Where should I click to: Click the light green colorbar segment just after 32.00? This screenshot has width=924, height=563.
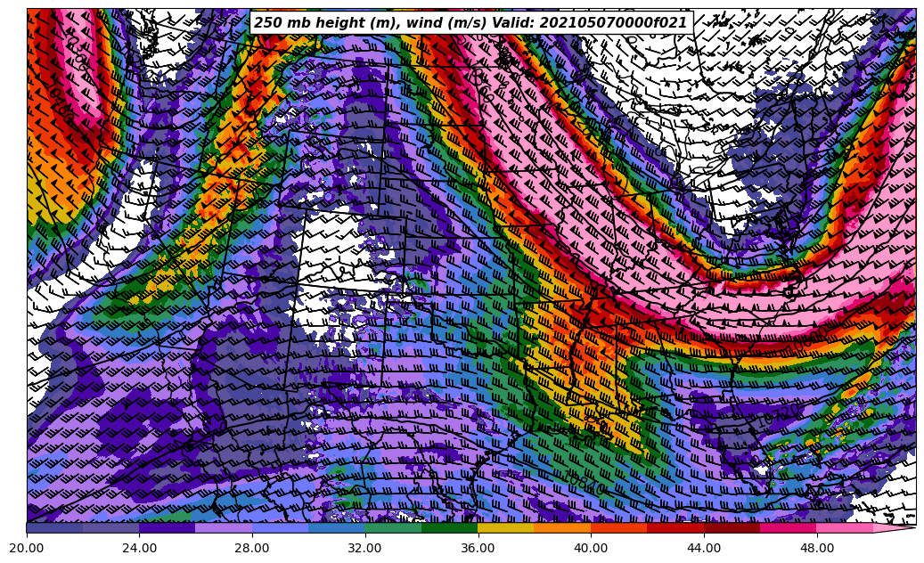click(x=393, y=528)
